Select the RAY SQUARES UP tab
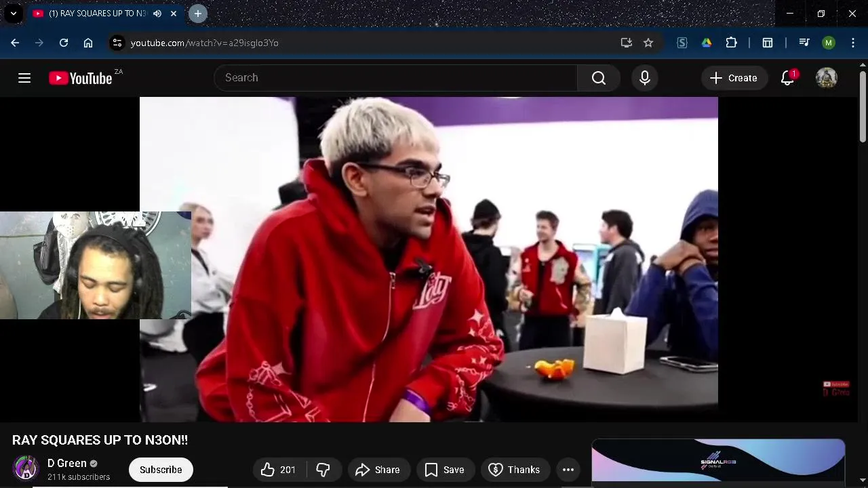The height and width of the screenshot is (488, 868). click(x=97, y=14)
